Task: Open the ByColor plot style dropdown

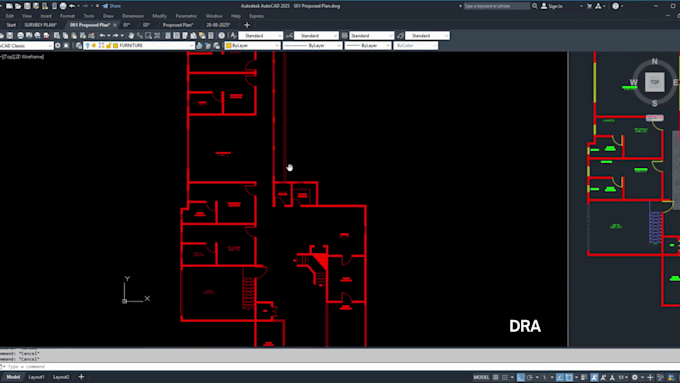Action: pos(415,46)
